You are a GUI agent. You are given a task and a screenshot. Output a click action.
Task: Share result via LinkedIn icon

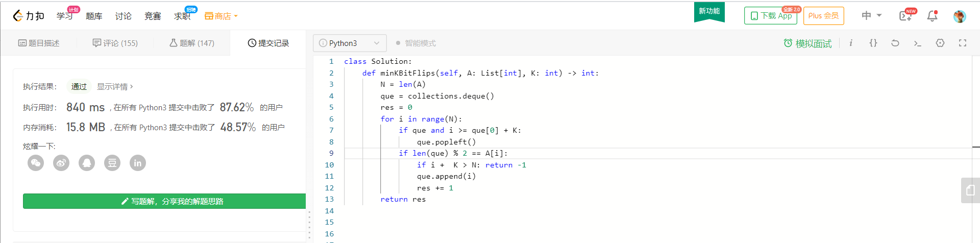click(x=138, y=163)
